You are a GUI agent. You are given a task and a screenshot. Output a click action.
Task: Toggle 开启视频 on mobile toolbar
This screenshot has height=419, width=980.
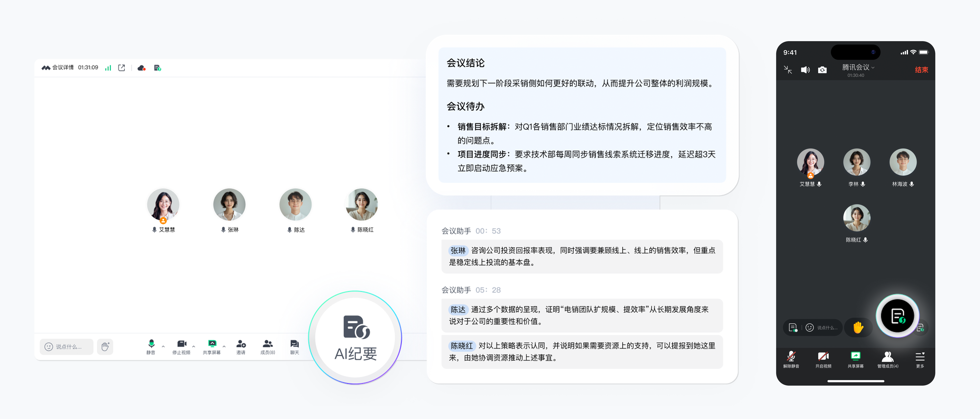click(x=823, y=359)
